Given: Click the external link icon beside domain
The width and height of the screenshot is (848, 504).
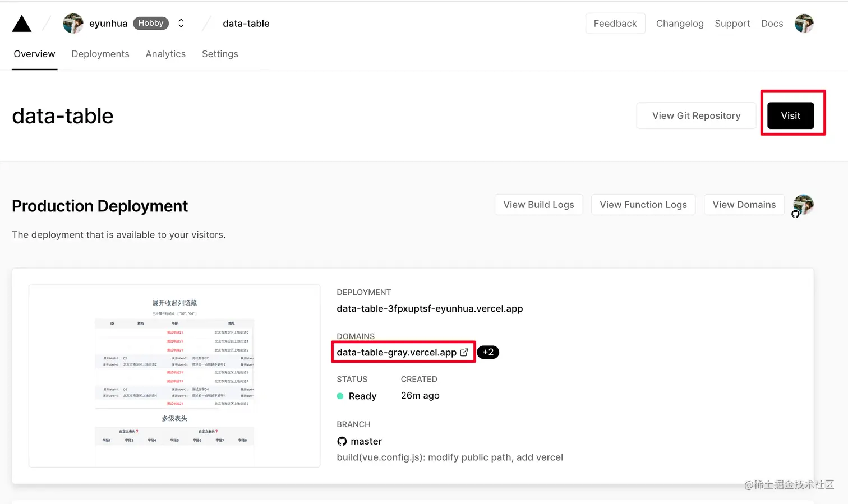Looking at the screenshot, I should [x=464, y=352].
